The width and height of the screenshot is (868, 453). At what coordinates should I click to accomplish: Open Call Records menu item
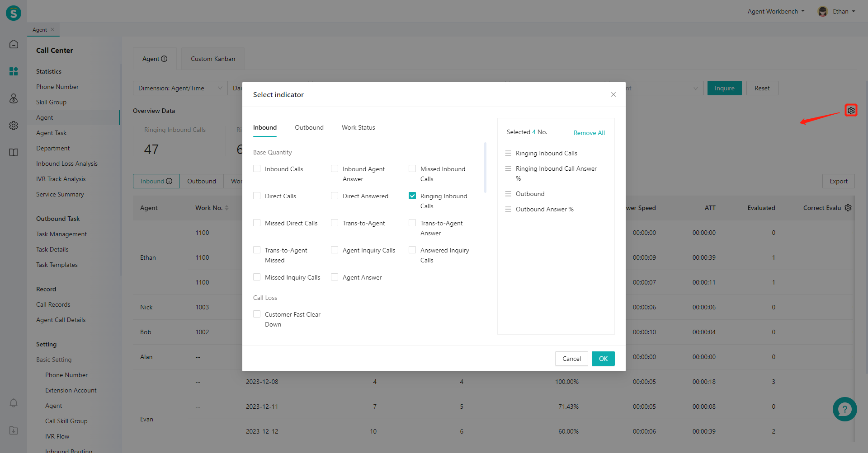click(53, 304)
